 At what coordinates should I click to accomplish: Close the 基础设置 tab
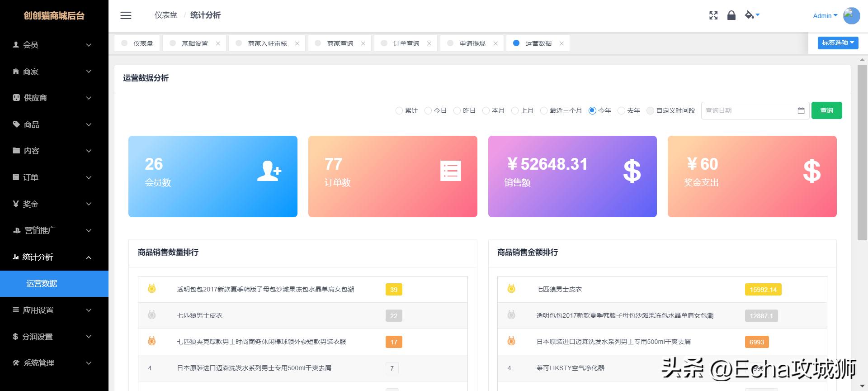click(218, 43)
